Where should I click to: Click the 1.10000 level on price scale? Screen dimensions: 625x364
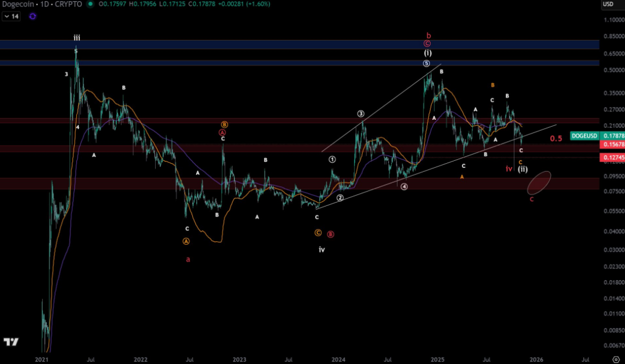pyautogui.click(x=613, y=20)
